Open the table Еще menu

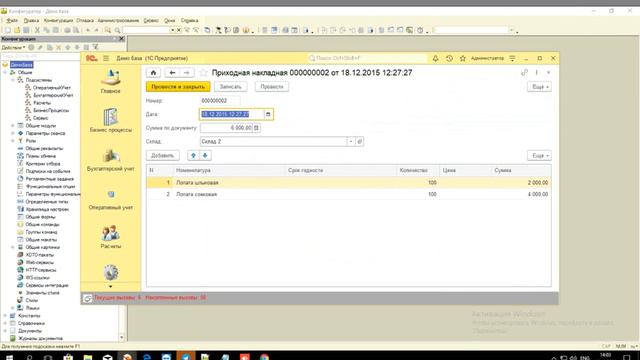tap(540, 156)
